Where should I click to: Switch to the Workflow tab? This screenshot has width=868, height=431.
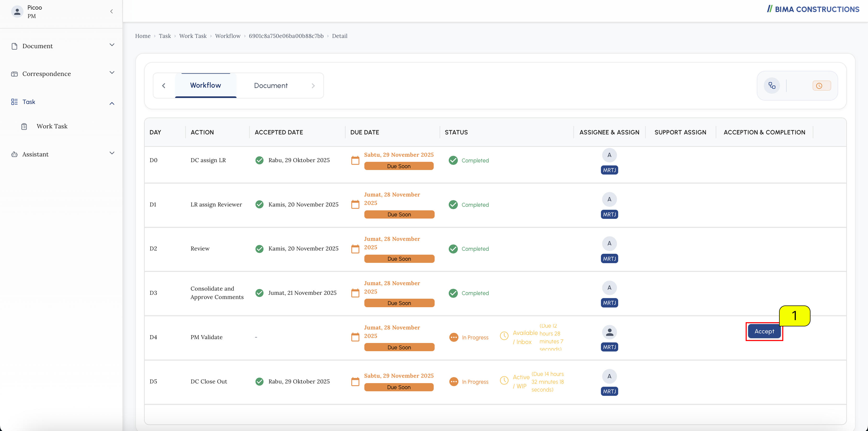205,86
